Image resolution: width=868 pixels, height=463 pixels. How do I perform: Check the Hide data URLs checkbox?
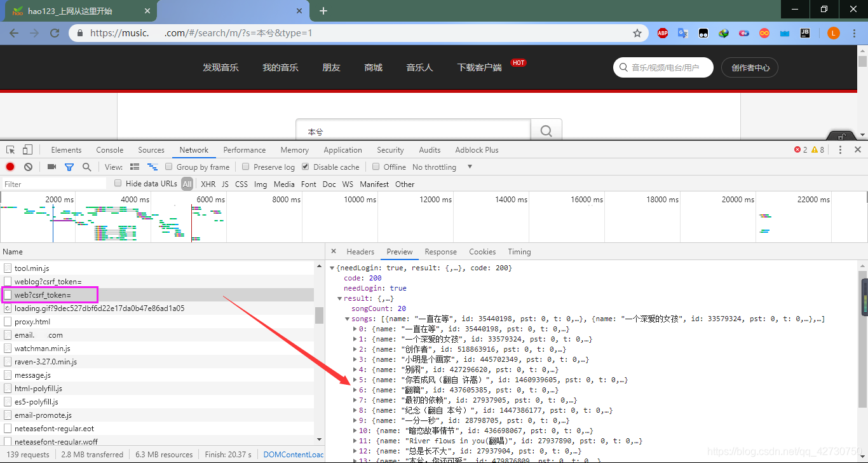click(x=118, y=183)
